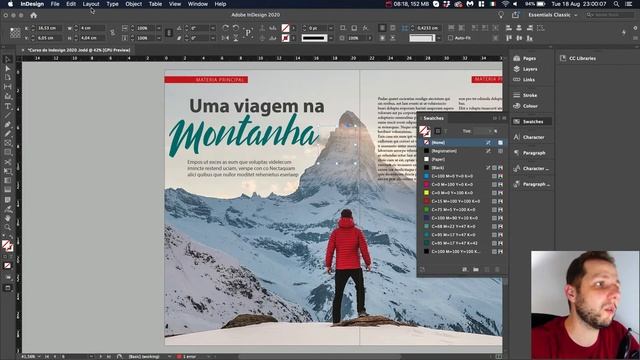Select the Rectangle tool
640x360 pixels.
point(7,153)
